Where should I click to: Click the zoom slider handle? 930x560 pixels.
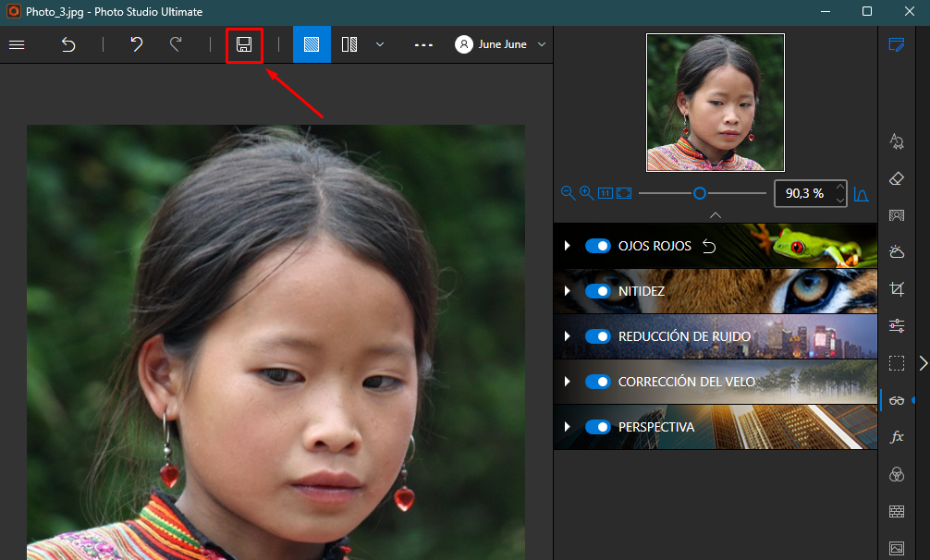(x=700, y=193)
